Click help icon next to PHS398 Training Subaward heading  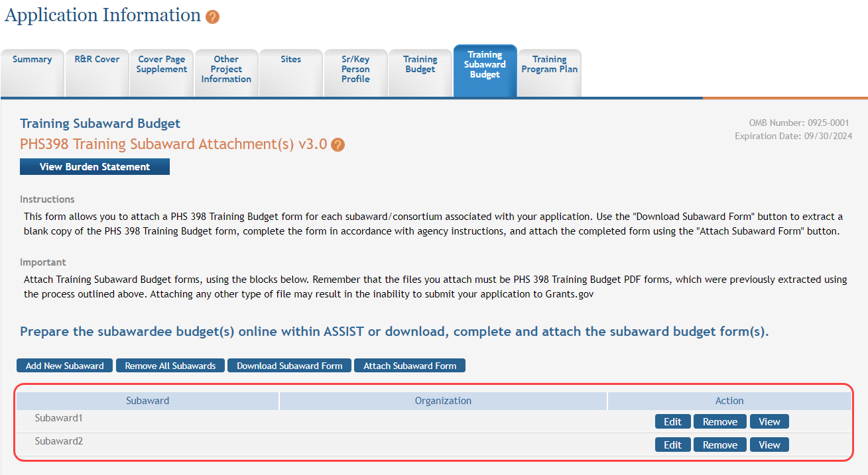(338, 145)
